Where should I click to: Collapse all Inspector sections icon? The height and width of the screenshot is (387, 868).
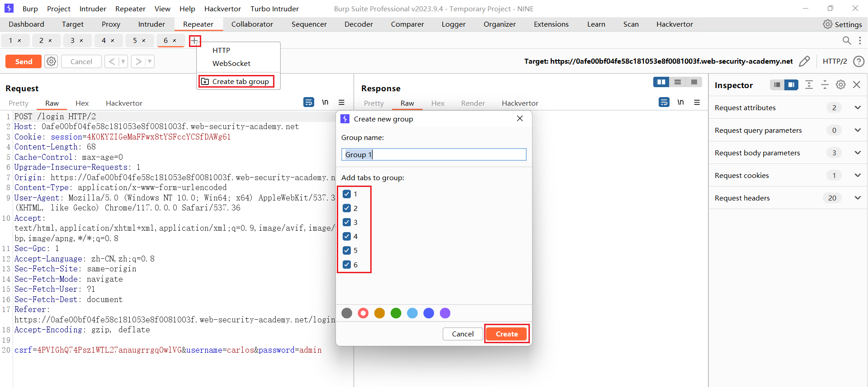[x=825, y=85]
